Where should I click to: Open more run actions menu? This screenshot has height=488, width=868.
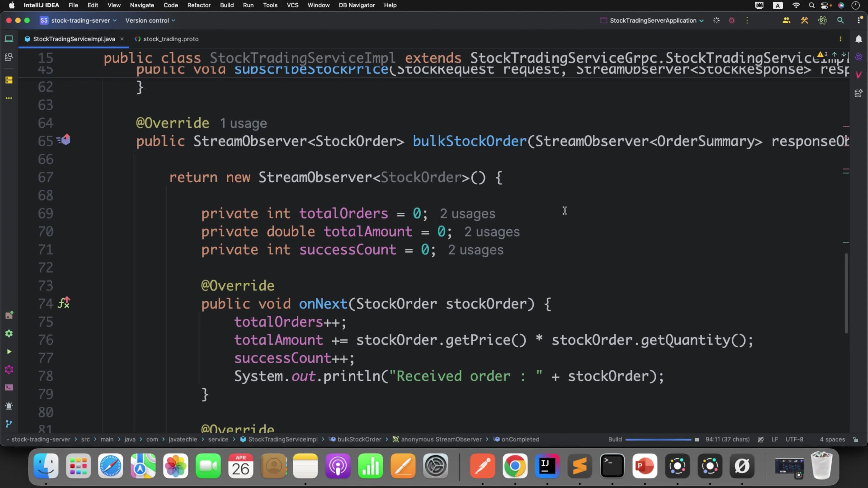[x=747, y=21]
